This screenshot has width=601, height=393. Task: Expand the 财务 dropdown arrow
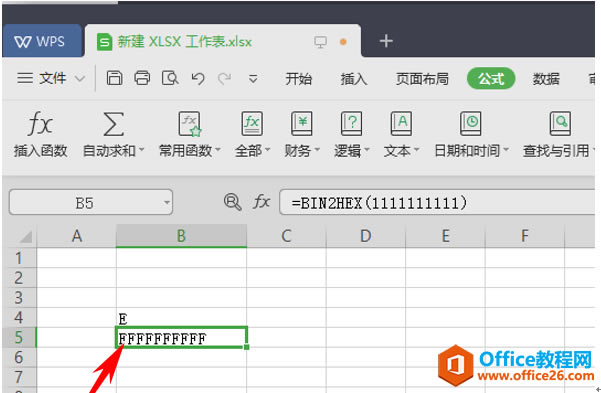(317, 150)
